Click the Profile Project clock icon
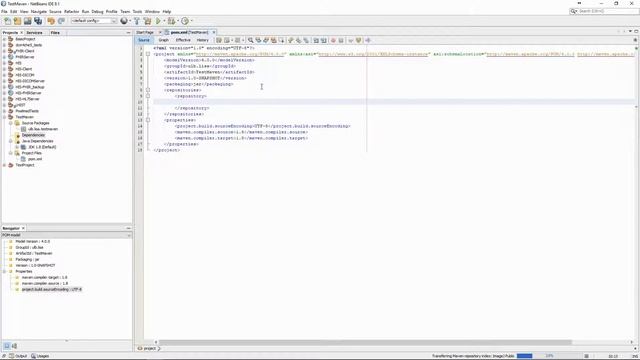 185,21
